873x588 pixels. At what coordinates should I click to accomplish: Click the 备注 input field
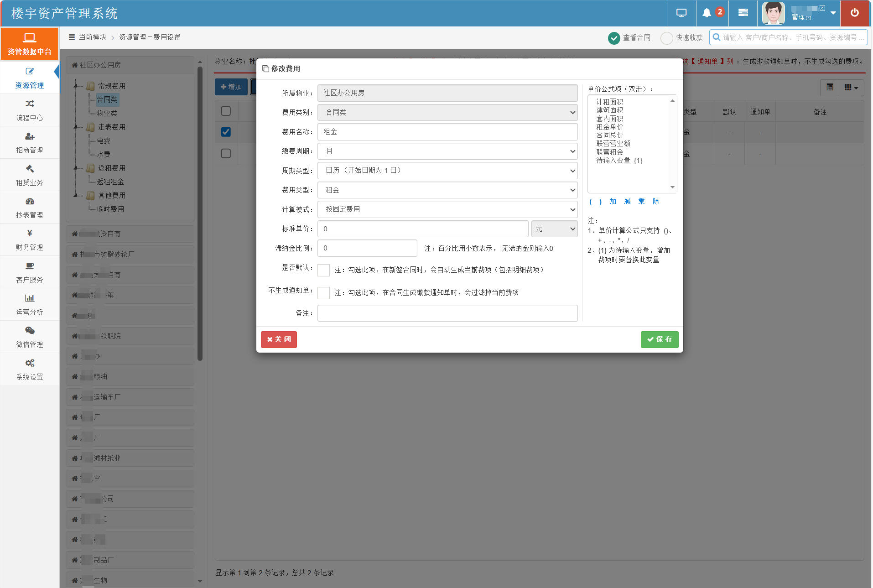pos(447,313)
